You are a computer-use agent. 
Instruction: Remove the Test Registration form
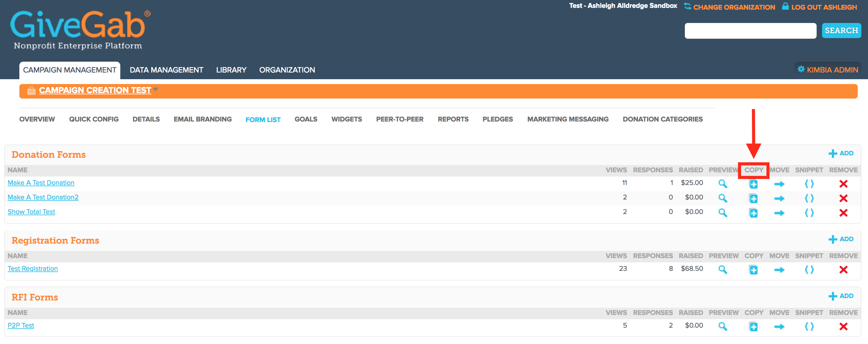point(843,270)
